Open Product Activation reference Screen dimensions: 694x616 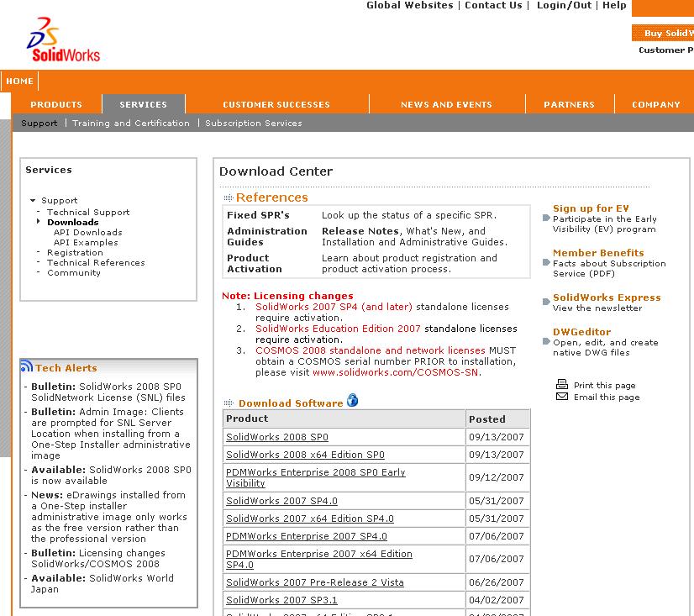255,264
